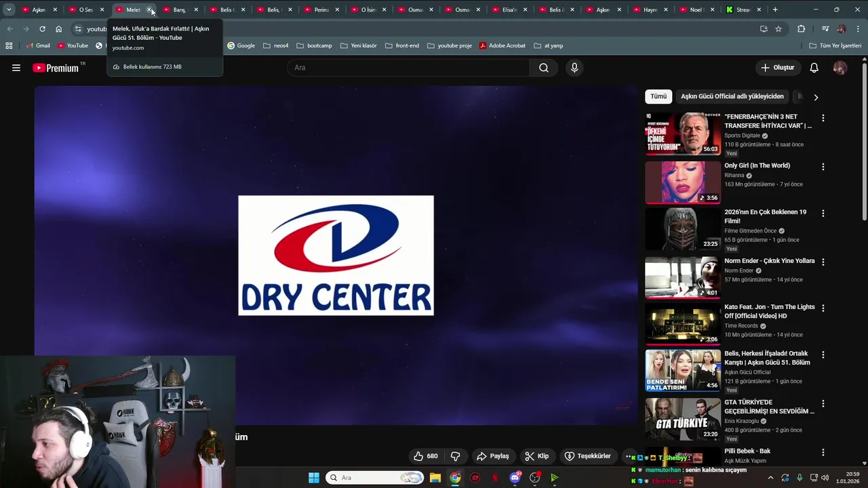Click the Paylaş share button
The image size is (868, 488).
click(493, 456)
